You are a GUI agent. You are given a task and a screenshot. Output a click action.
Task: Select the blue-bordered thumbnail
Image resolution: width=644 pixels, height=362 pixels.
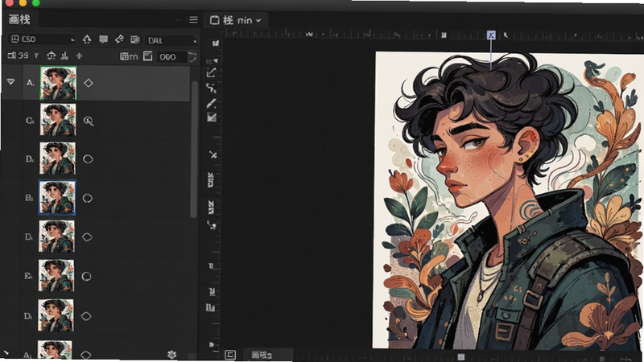pos(57,197)
